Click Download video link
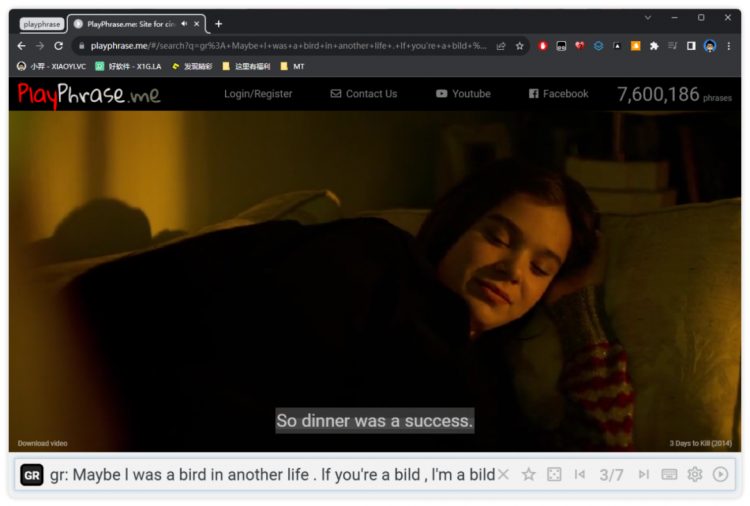The height and width of the screenshot is (506, 750). click(x=43, y=443)
